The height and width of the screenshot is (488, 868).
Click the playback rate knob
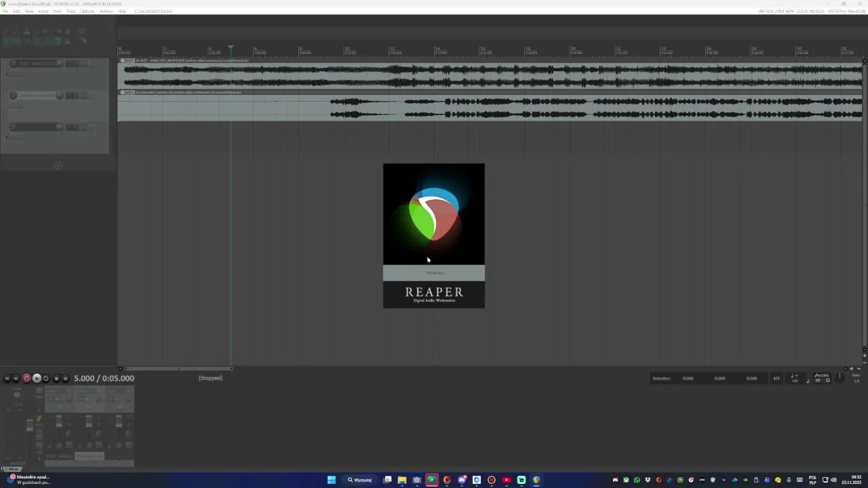click(840, 378)
